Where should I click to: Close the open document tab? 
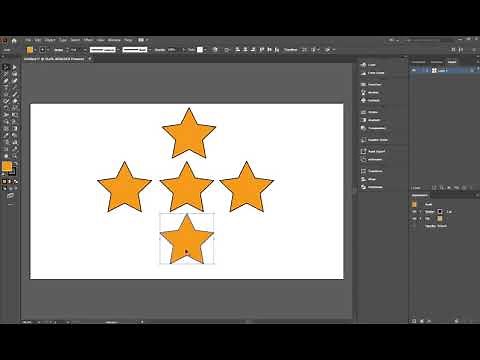pyautogui.click(x=89, y=59)
